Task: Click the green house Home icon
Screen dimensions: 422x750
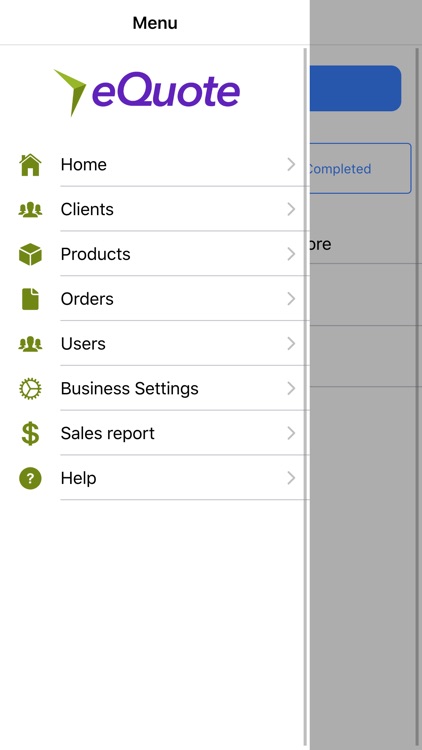Action: click(30, 165)
